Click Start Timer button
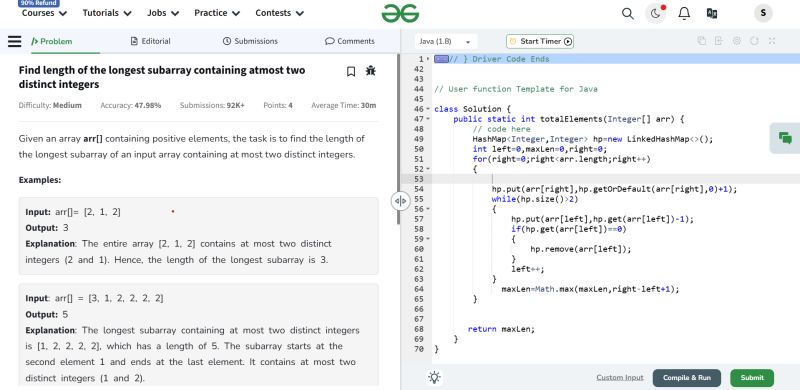Viewport: 800px width, 390px height. coord(540,41)
